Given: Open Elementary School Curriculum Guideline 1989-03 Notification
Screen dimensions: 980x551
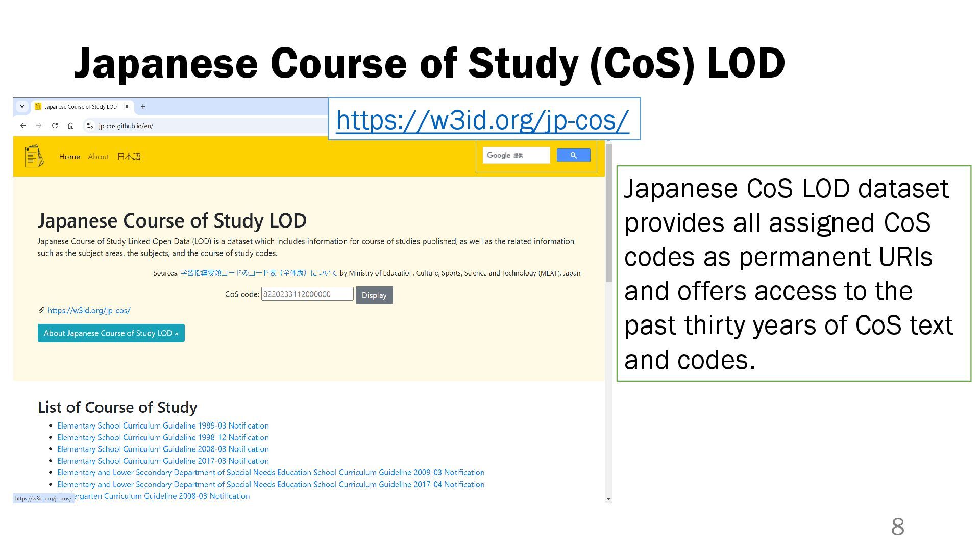Looking at the screenshot, I should point(163,425).
